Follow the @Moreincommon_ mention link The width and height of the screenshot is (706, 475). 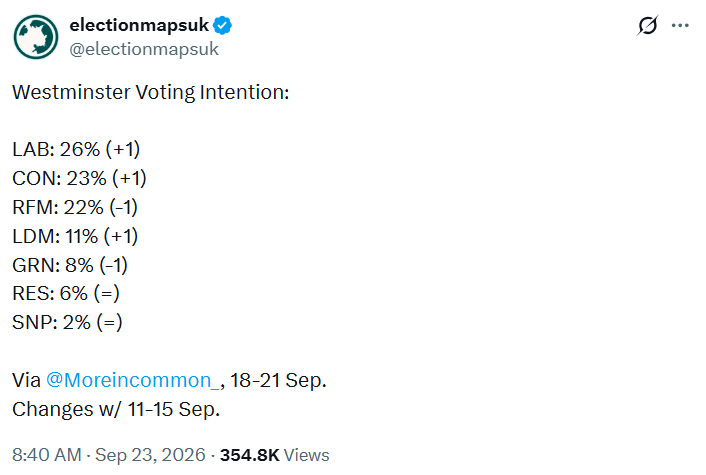[x=132, y=380]
